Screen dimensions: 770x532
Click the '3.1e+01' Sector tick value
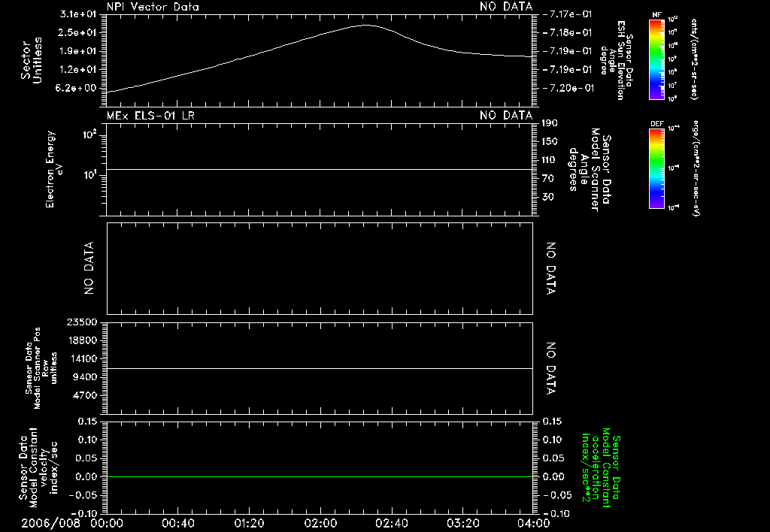(x=78, y=14)
